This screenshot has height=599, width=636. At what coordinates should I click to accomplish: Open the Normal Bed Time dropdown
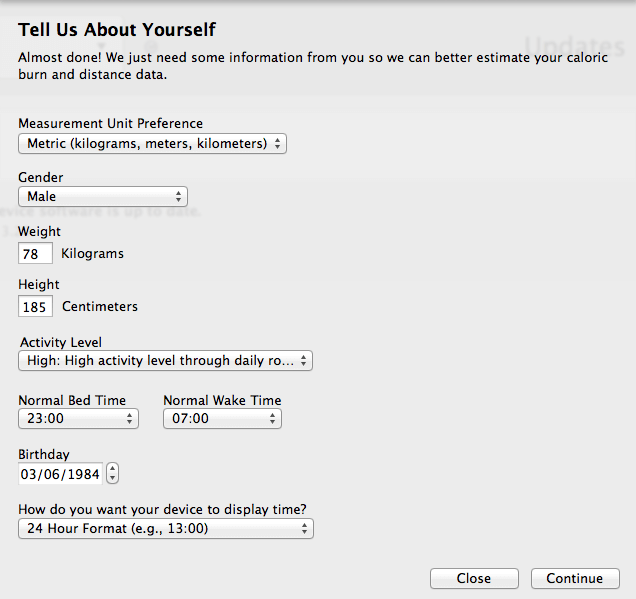click(x=78, y=419)
